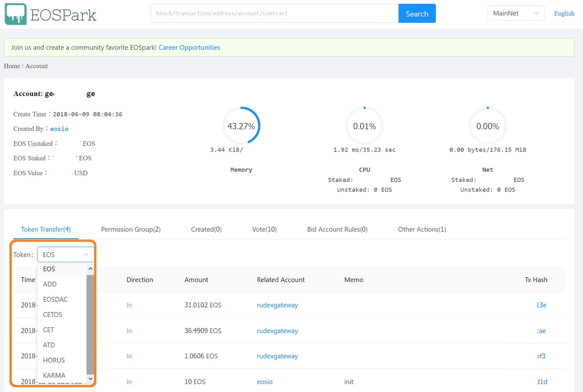Image resolution: width=583 pixels, height=392 pixels.
Task: Choose CETOS token option
Action: [x=62, y=315]
